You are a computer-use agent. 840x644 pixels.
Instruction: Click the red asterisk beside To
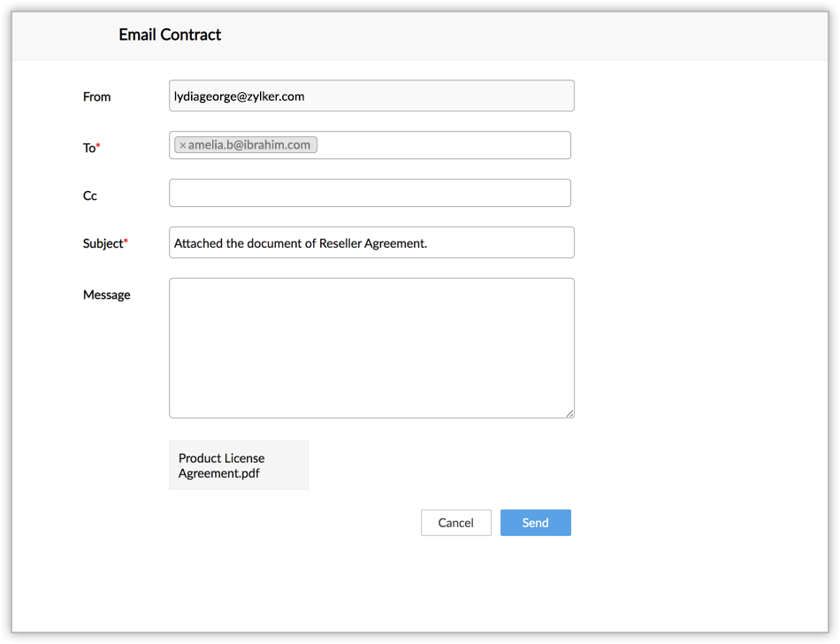[98, 146]
